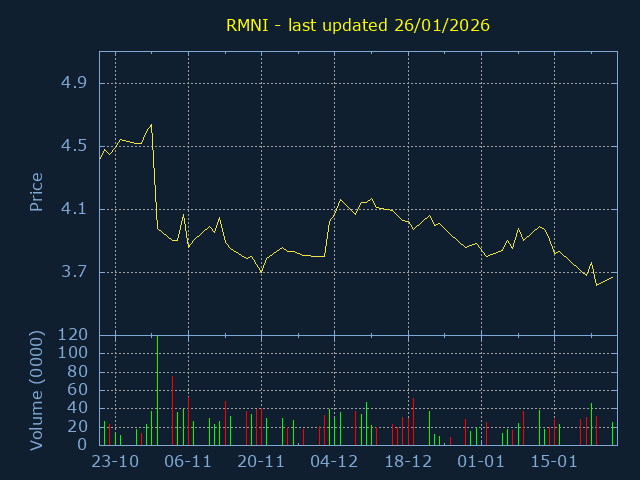Viewport: 640px width, 480px height.
Task: Select the 4.5 price tick label
Action: pos(74,145)
